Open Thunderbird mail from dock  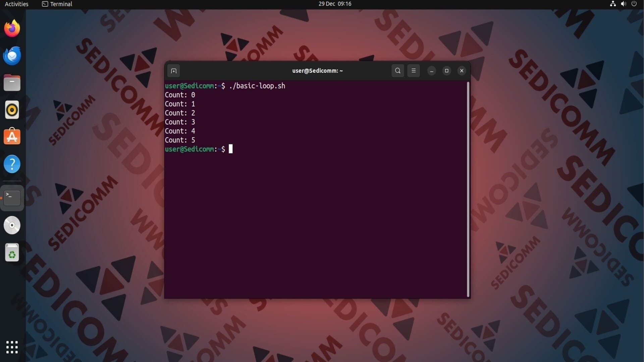click(12, 56)
